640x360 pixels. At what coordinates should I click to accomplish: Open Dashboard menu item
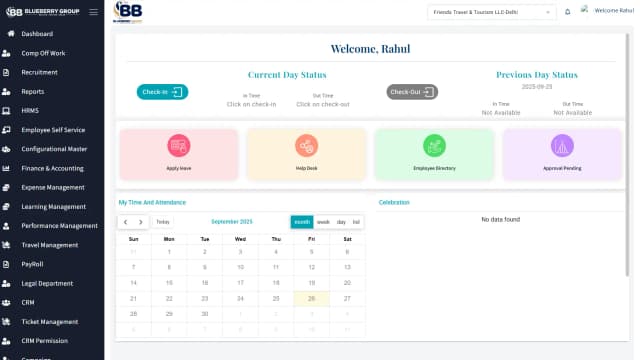tap(37, 34)
